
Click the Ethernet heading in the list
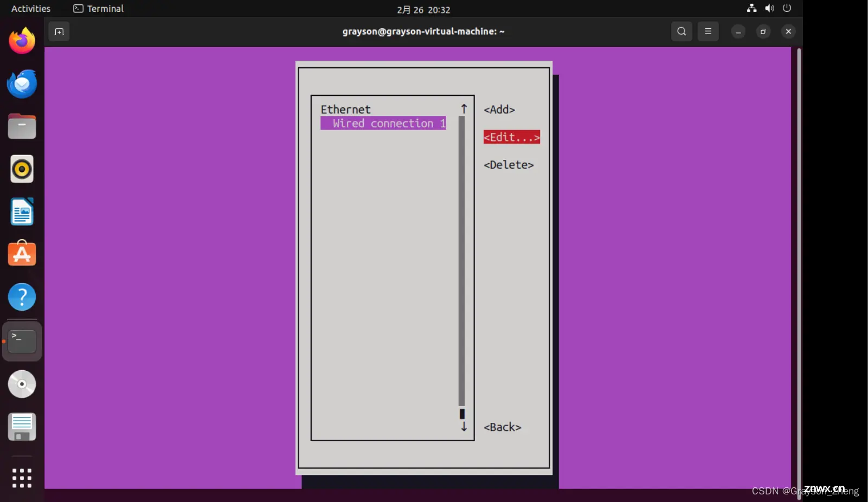point(345,110)
